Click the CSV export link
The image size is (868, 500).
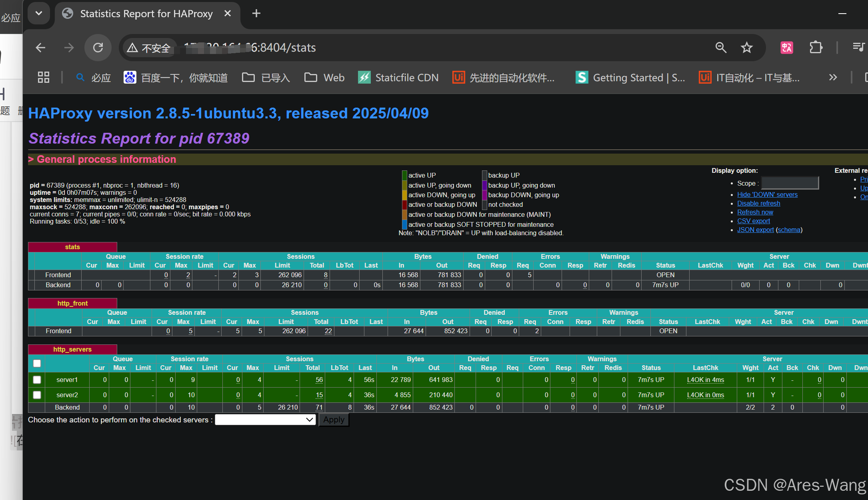(x=753, y=221)
